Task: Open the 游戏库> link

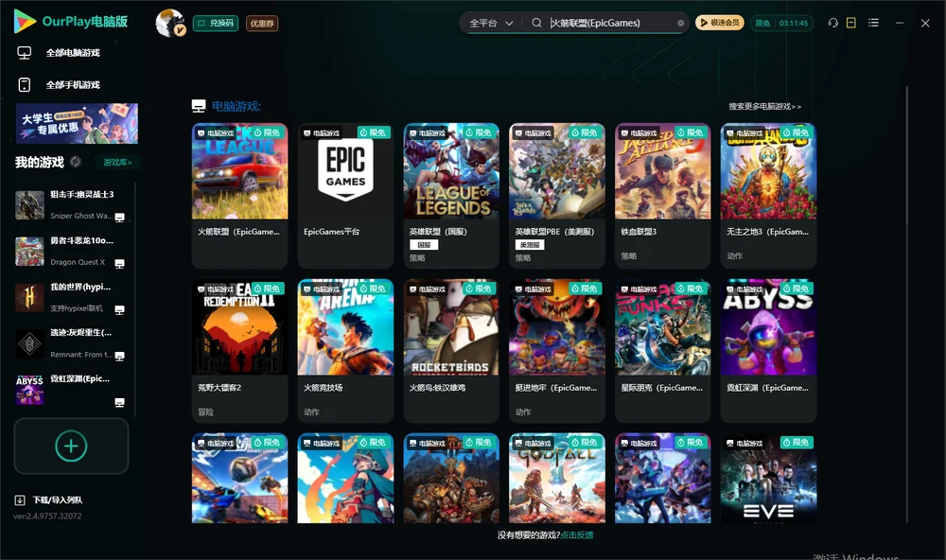Action: coord(117,162)
